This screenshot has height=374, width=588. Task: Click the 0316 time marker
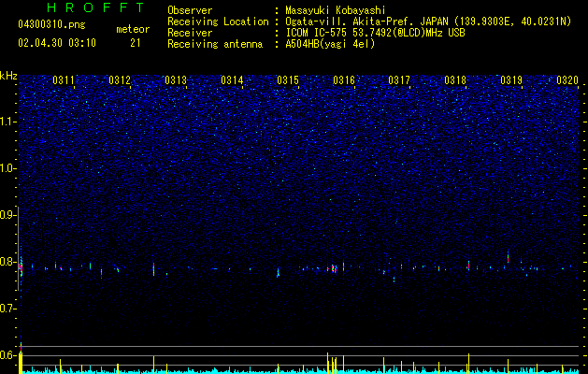[344, 80]
